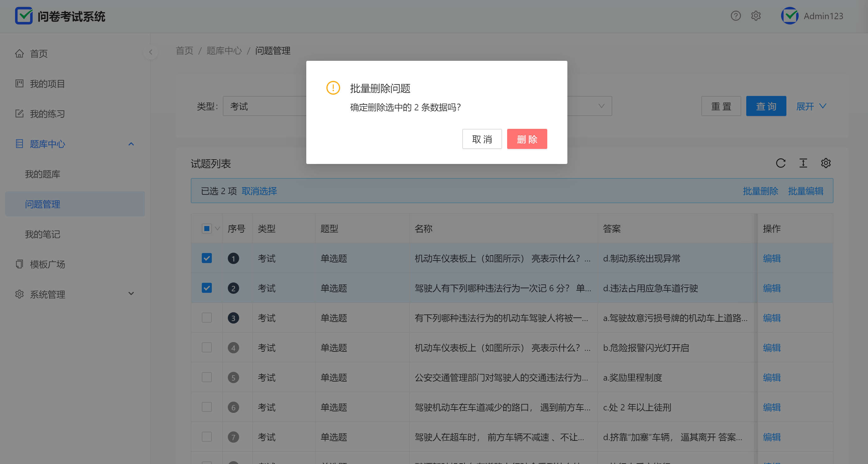Collapse the sidebar with the arrow icon
Viewport: 868px width, 464px height.
[x=151, y=52]
